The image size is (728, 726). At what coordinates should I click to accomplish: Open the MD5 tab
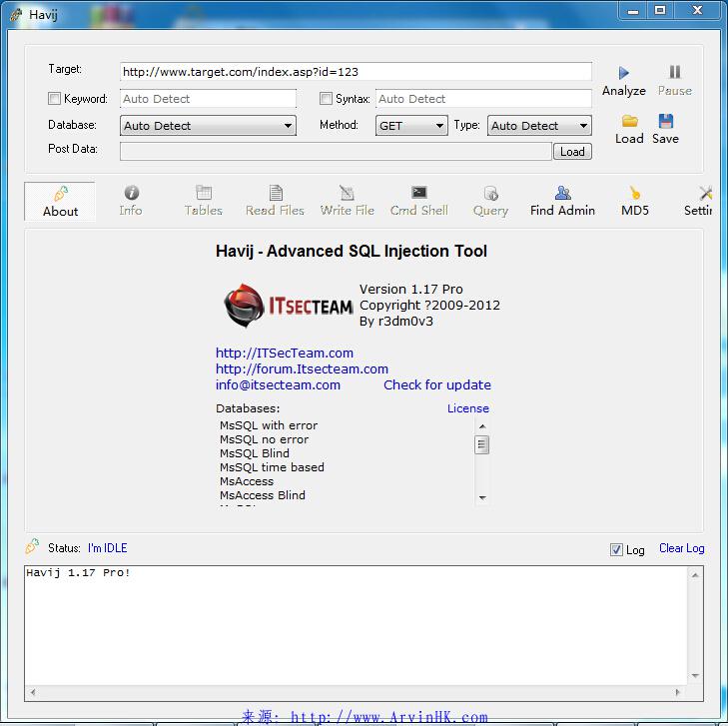coord(635,202)
